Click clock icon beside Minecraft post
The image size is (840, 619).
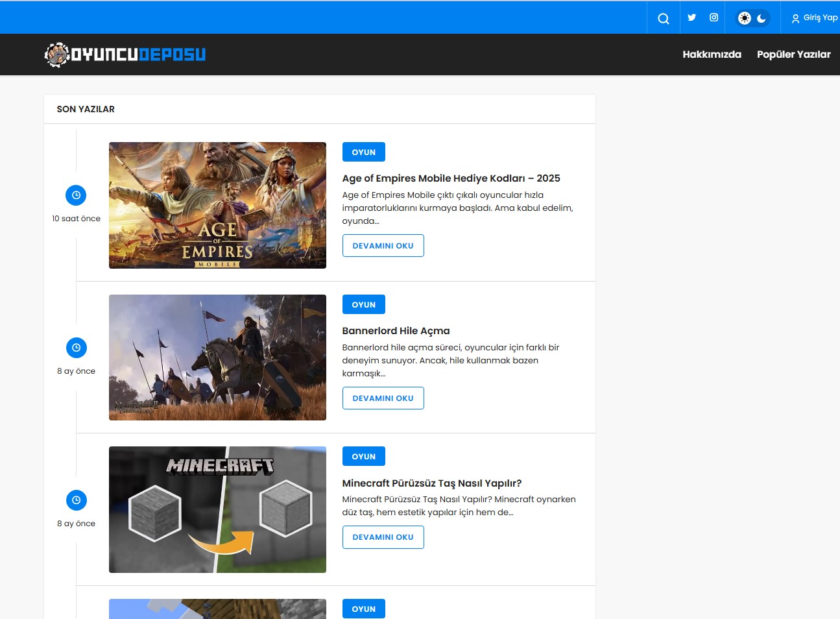pos(76,500)
